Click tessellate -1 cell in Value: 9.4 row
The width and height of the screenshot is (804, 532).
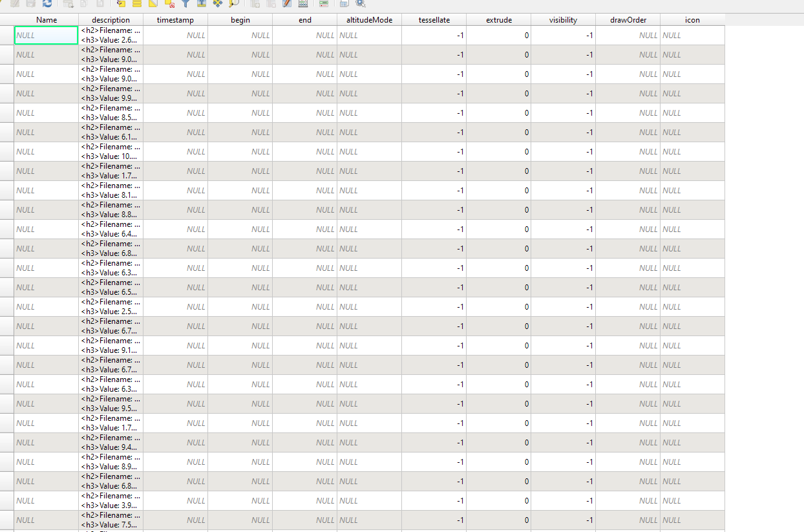coord(434,442)
